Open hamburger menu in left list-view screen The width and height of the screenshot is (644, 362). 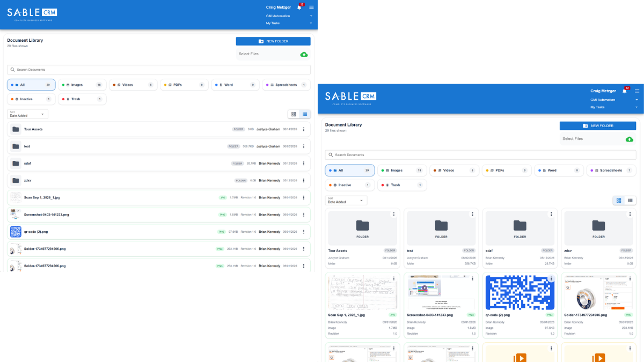click(x=311, y=8)
